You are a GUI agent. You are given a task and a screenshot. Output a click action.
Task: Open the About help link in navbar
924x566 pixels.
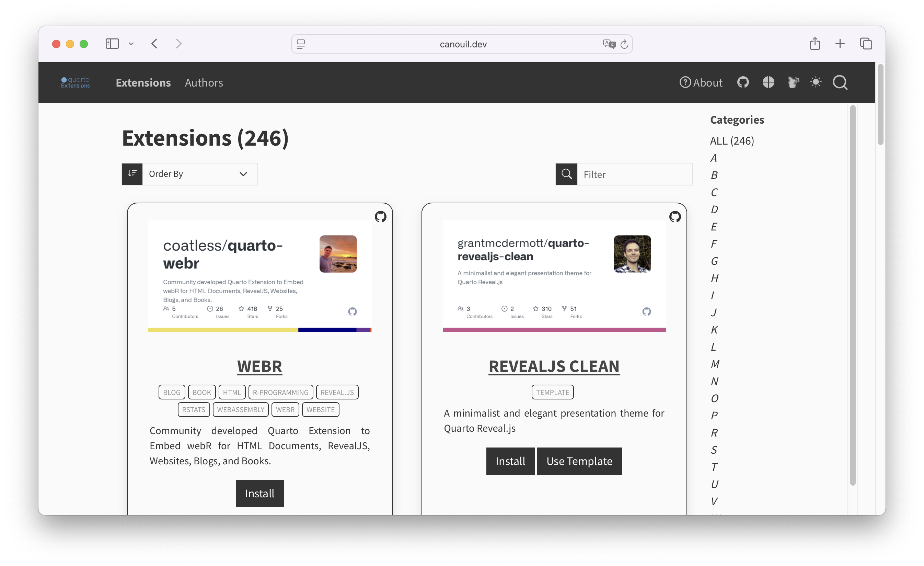pos(701,82)
